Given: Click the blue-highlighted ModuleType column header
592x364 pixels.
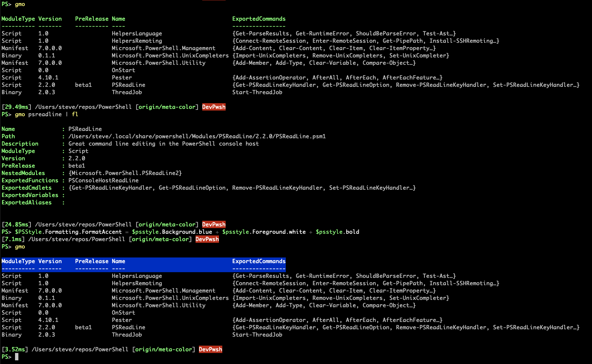Looking at the screenshot, I should [x=18, y=261].
